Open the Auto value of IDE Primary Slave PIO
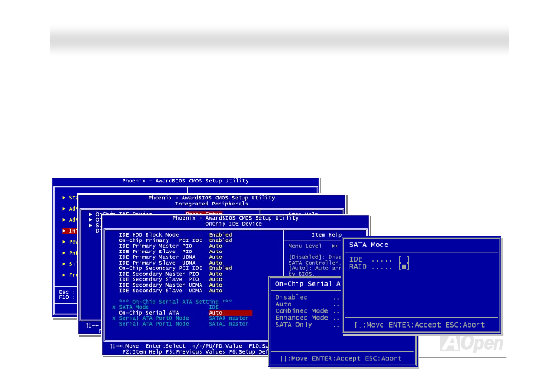The image size is (560, 392). [215, 252]
